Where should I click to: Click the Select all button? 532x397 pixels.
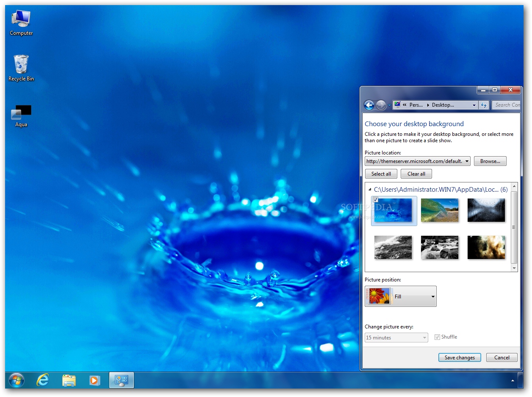(381, 174)
